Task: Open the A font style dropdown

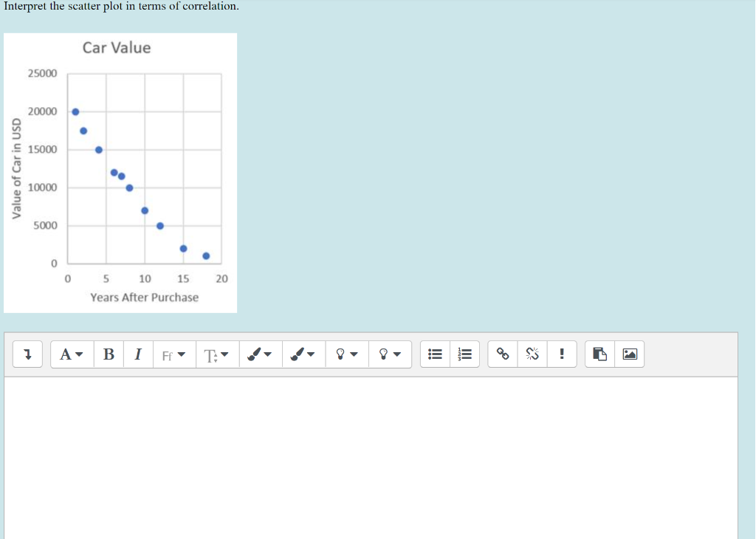Action: [x=72, y=354]
